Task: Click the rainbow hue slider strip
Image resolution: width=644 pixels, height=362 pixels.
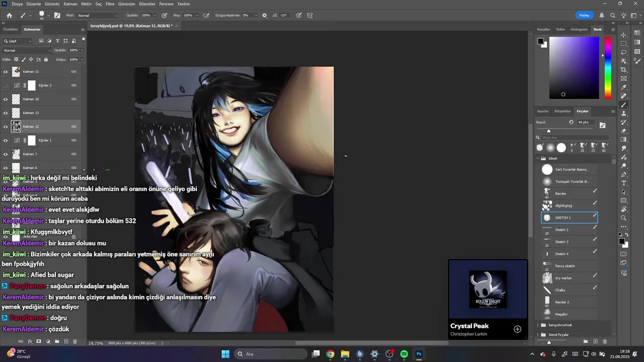Action: click(608, 68)
